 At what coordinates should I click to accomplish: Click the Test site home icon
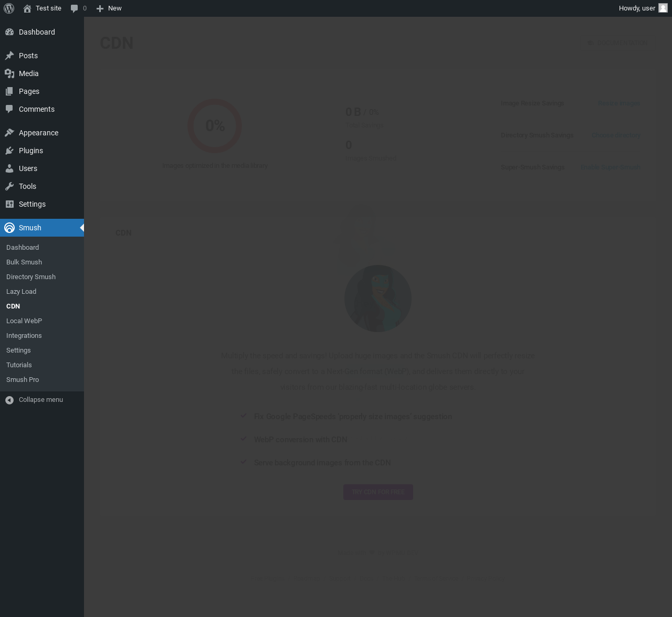coord(27,8)
